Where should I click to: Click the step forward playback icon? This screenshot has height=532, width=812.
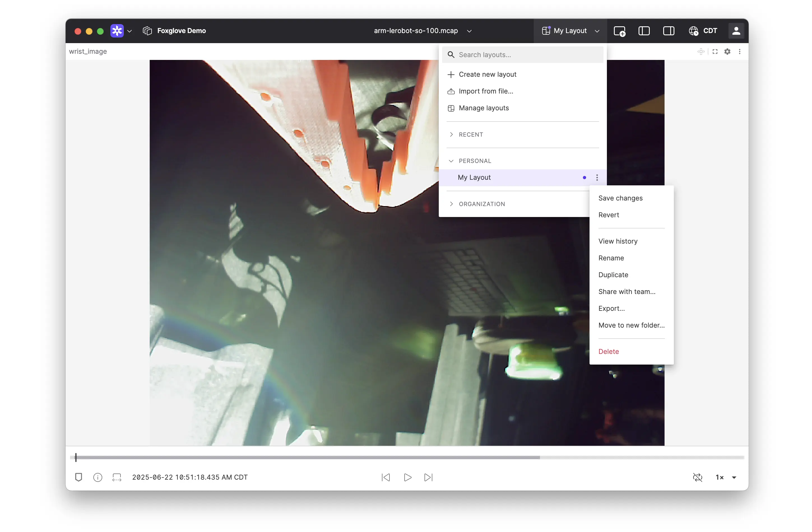pos(428,477)
